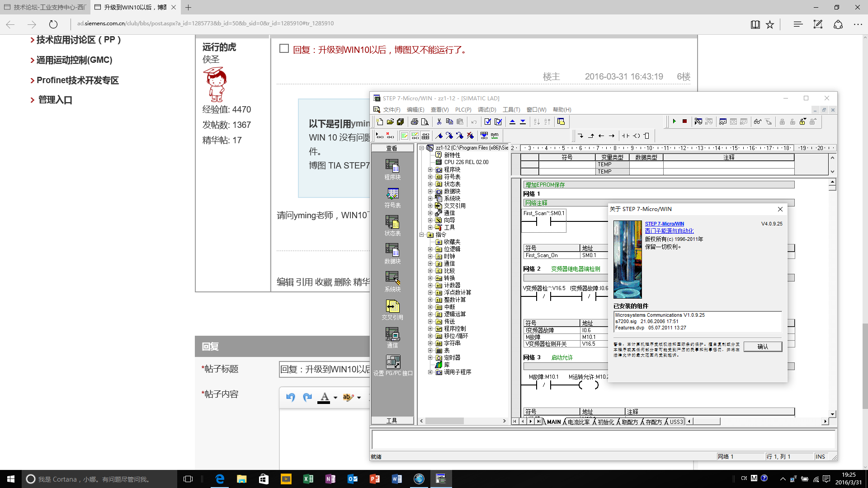Viewport: 868px width, 488px height.
Task: Switch to the 初始化 program tab
Action: point(605,422)
